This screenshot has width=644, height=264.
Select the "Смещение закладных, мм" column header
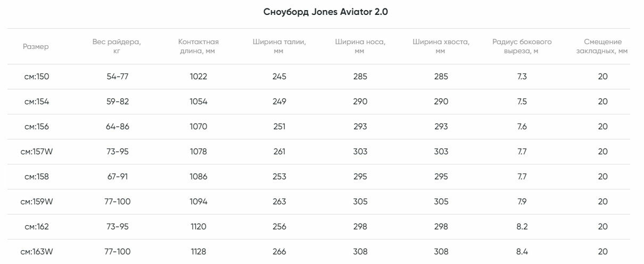pyautogui.click(x=602, y=46)
